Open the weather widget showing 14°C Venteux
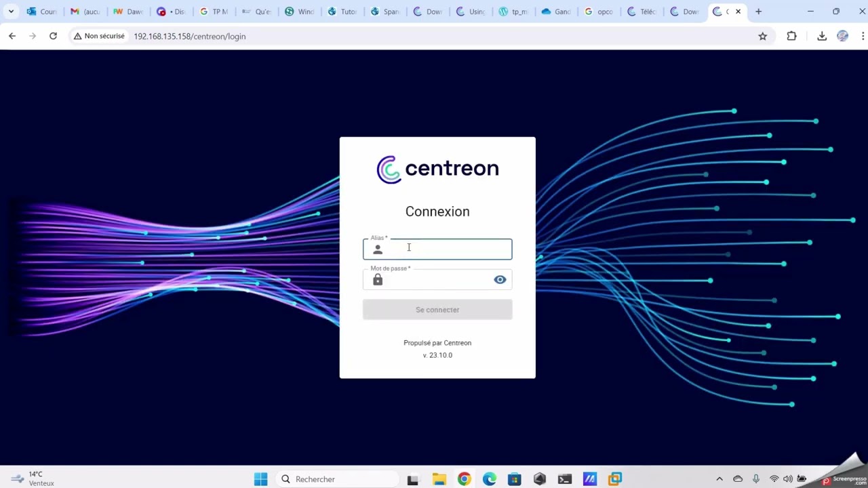Screen dimensions: 868x488 click(x=33, y=479)
